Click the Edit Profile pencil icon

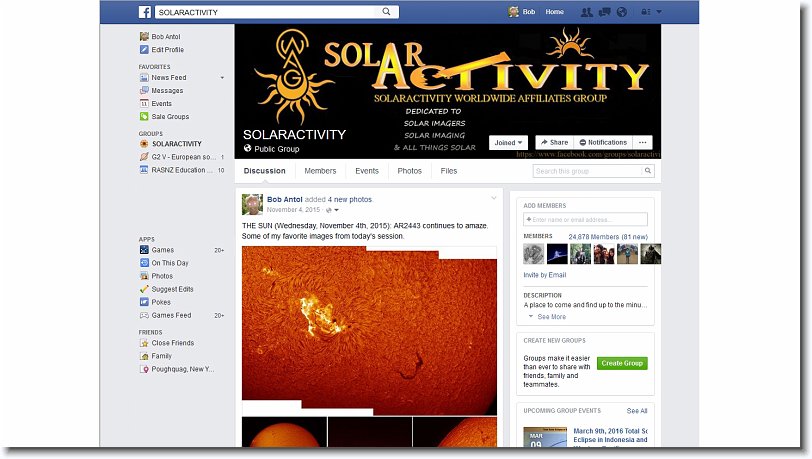tap(144, 50)
